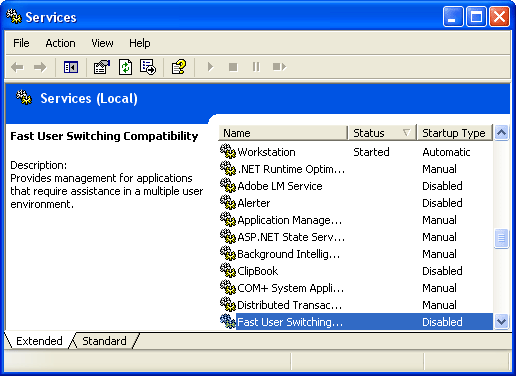This screenshot has width=516, height=376.
Task: Click the scrollbar down arrow
Action: tap(501, 322)
